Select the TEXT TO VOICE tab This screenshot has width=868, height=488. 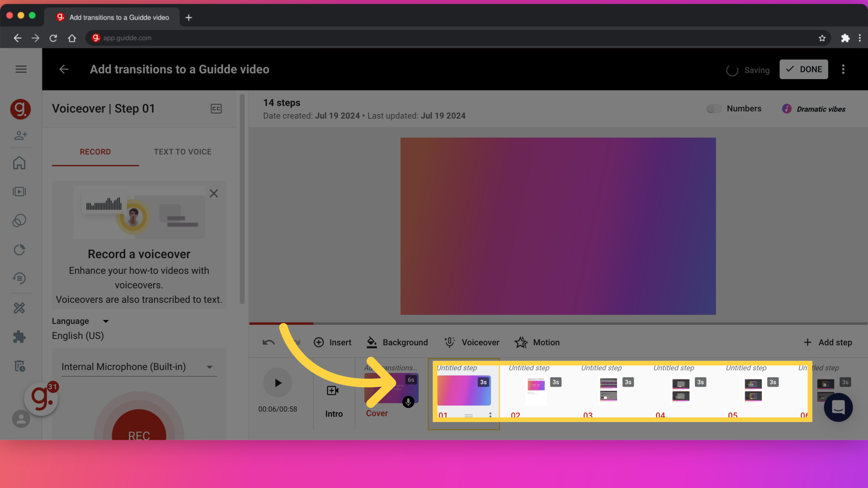183,151
